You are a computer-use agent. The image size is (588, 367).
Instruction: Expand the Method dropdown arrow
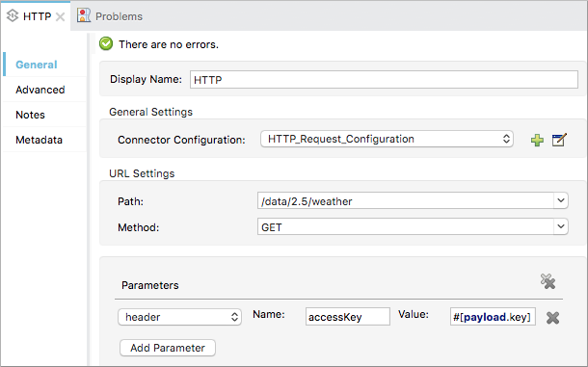(561, 226)
